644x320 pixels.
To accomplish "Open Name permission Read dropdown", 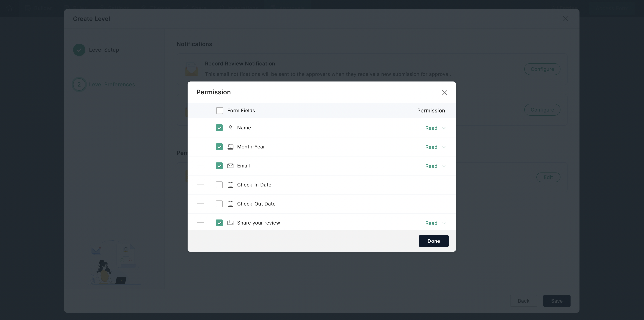I will tap(435, 128).
